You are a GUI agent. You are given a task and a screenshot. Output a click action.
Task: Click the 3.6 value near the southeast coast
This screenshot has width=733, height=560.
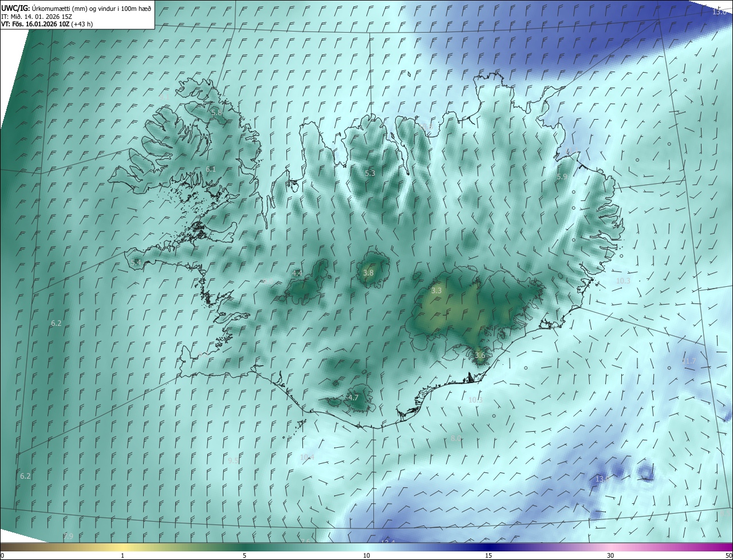pos(480,356)
